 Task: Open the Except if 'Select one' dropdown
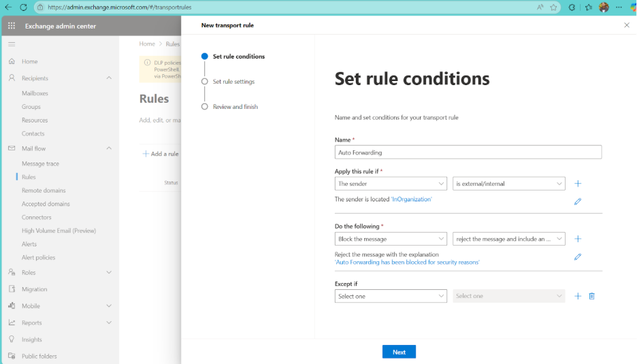click(391, 296)
